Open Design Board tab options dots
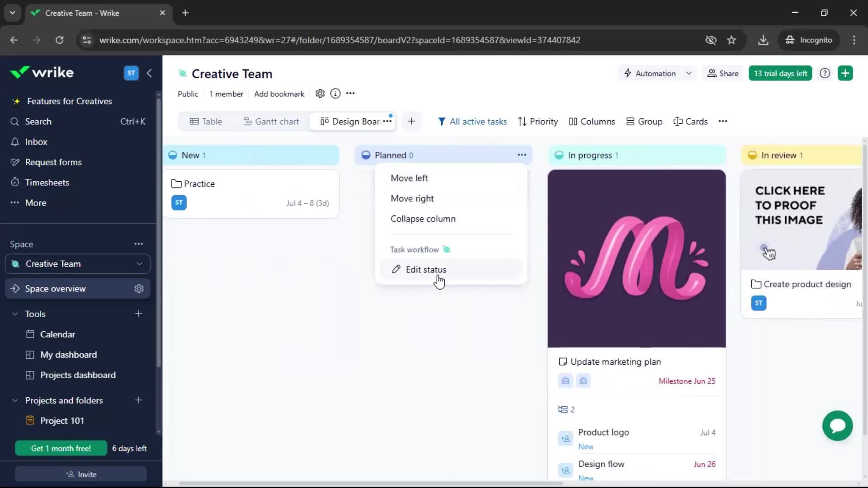 (387, 121)
